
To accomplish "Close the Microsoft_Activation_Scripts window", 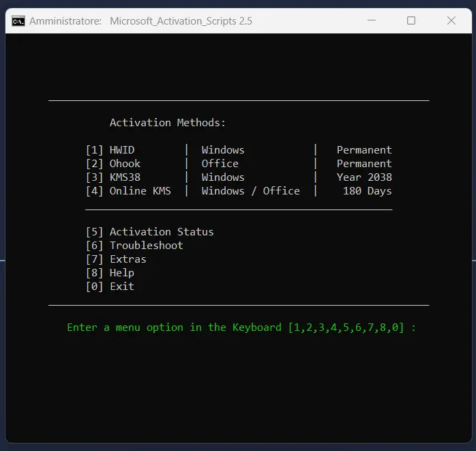I will pyautogui.click(x=451, y=20).
